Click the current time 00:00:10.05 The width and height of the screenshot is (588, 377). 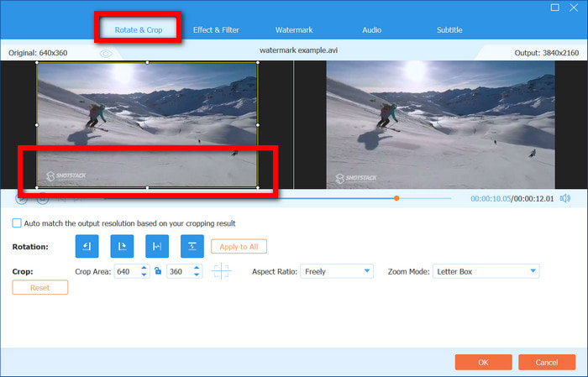(491, 199)
